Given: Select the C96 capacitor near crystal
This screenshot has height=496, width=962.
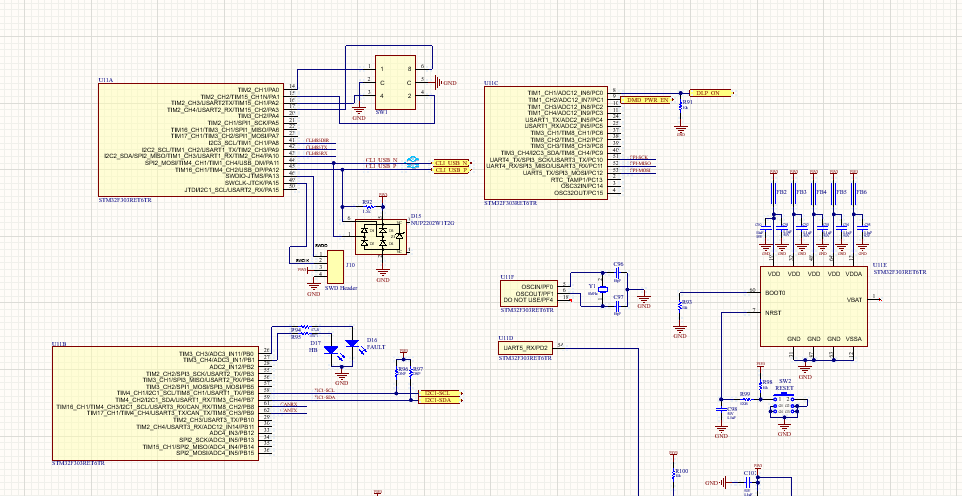Looking at the screenshot, I should coord(618,272).
